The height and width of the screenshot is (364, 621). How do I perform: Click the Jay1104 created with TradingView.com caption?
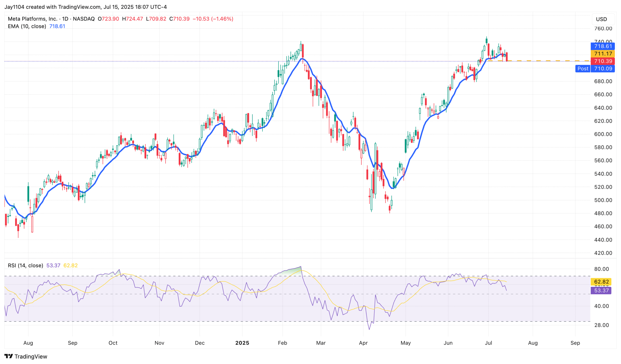pos(86,7)
